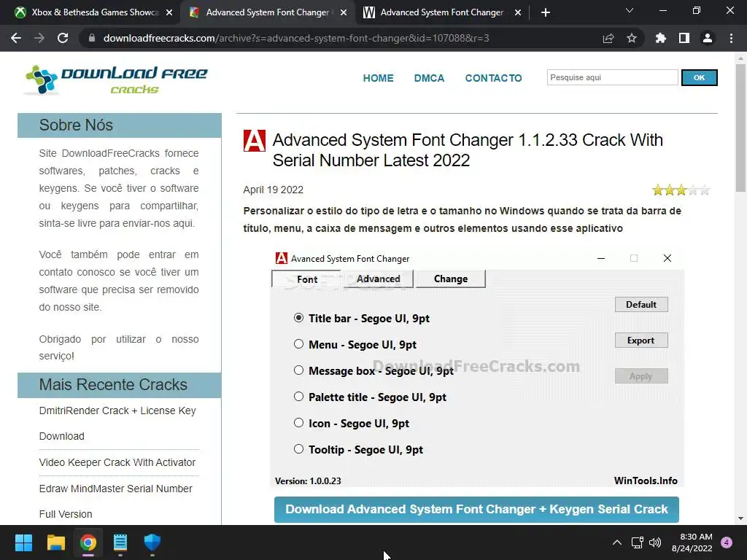Viewport: 747px width, 560px height.
Task: Open the Chrome profile avatar icon
Action: tap(708, 38)
